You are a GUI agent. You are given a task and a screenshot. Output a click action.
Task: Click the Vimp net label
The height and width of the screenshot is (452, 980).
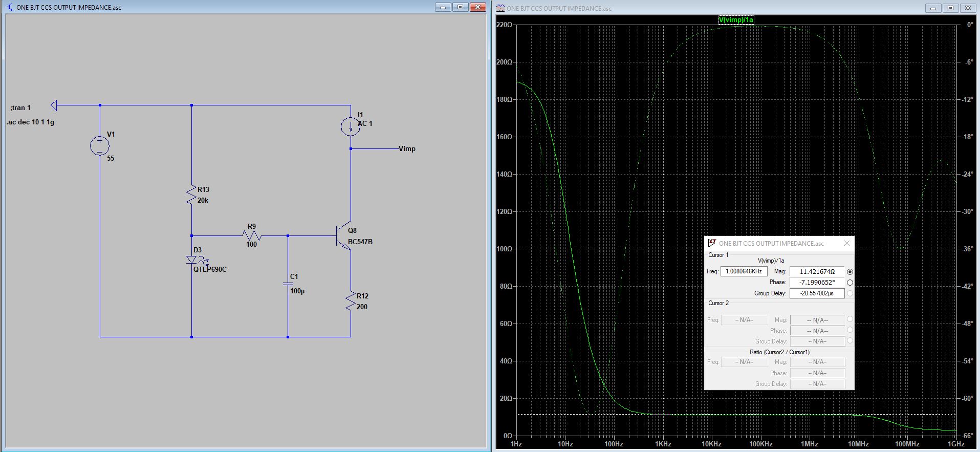click(407, 149)
